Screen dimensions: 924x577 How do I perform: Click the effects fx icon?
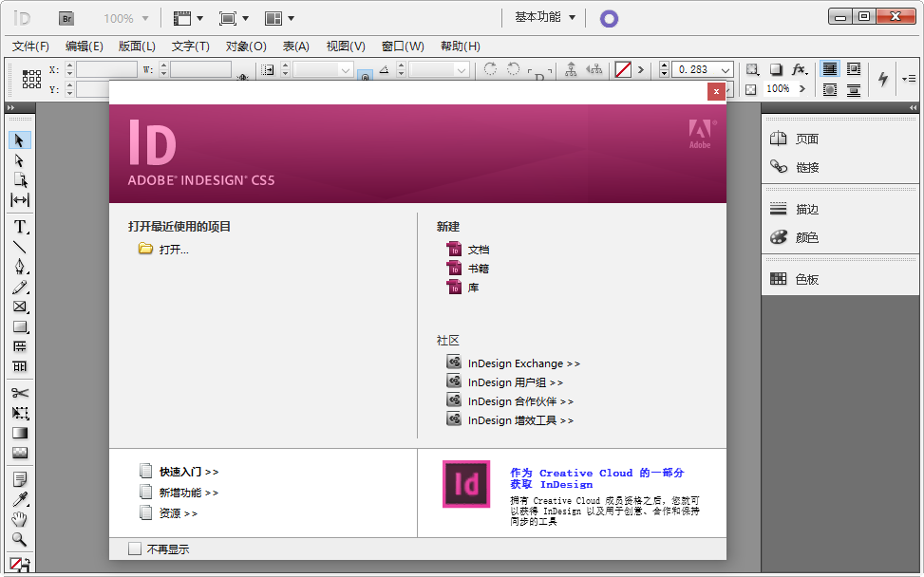(799, 69)
